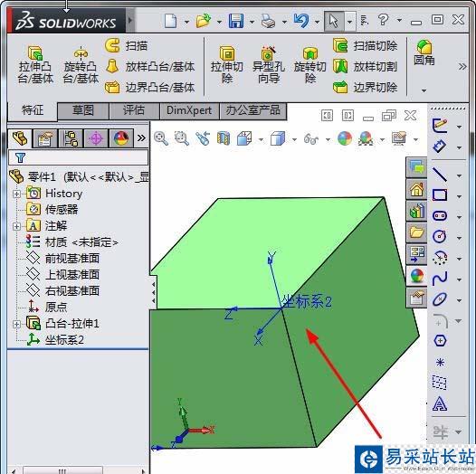Open the dropdown next to the Save icon
This screenshot has width=476, height=474.
click(252, 22)
